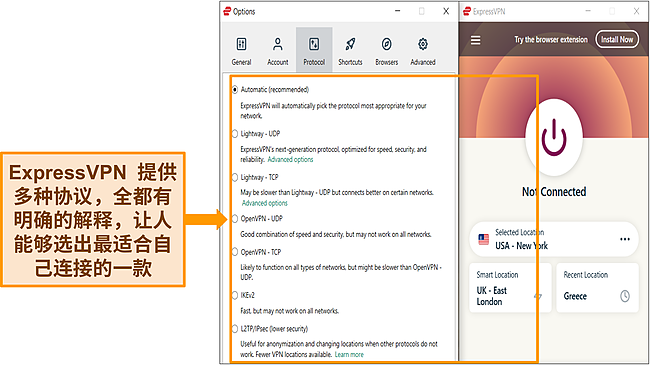This screenshot has height=365, width=650.
Task: Open the ExpressVPN hamburger menu
Action: pos(475,40)
